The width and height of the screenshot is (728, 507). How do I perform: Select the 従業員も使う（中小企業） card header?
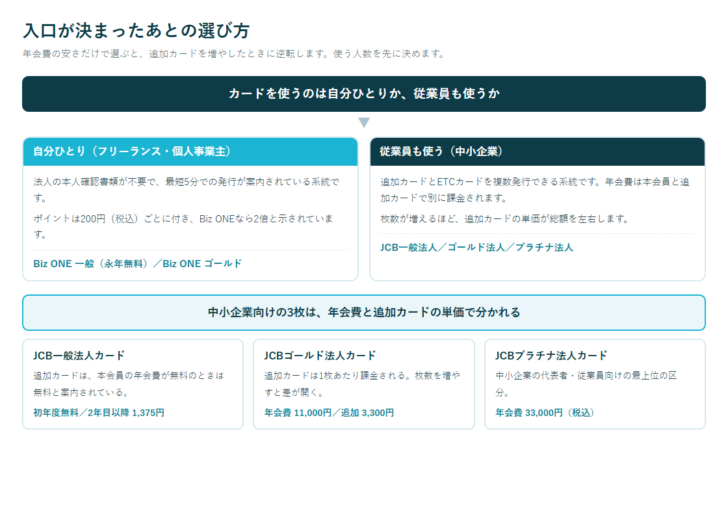coord(537,152)
